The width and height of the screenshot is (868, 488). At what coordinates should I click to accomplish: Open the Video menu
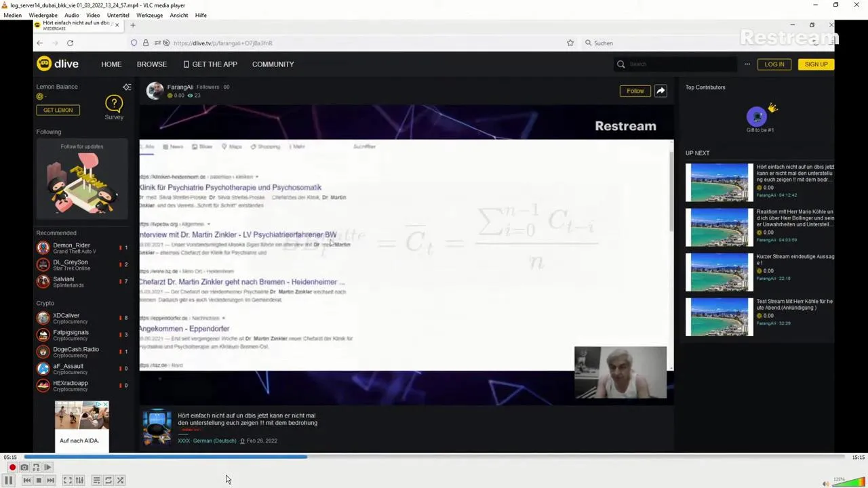tap(93, 15)
